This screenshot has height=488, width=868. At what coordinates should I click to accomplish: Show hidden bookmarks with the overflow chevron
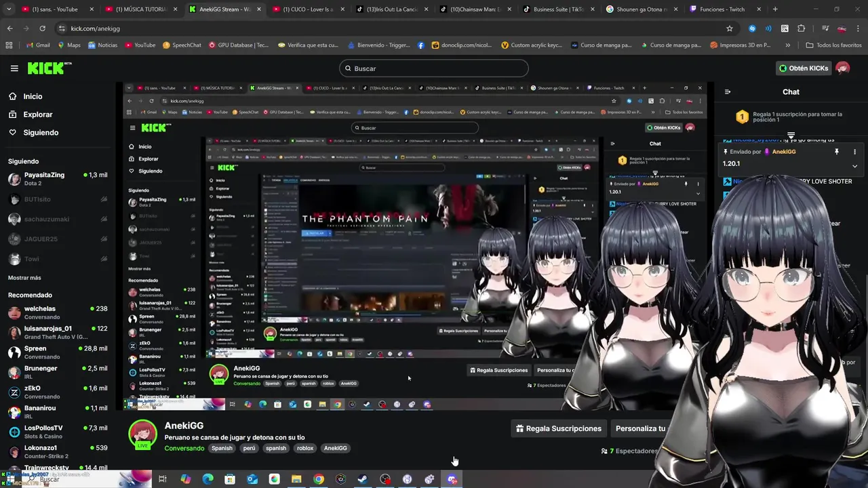point(787,45)
